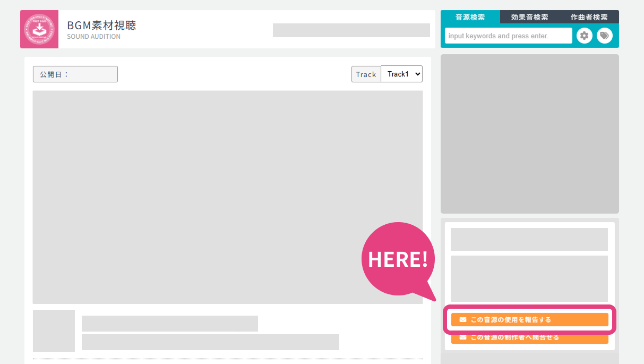Focus the keyword search input field
The width and height of the screenshot is (644, 364).
[x=508, y=36]
